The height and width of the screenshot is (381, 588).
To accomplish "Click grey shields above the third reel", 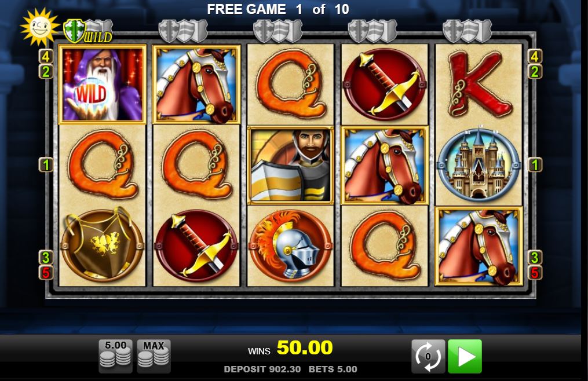I will coord(278,31).
